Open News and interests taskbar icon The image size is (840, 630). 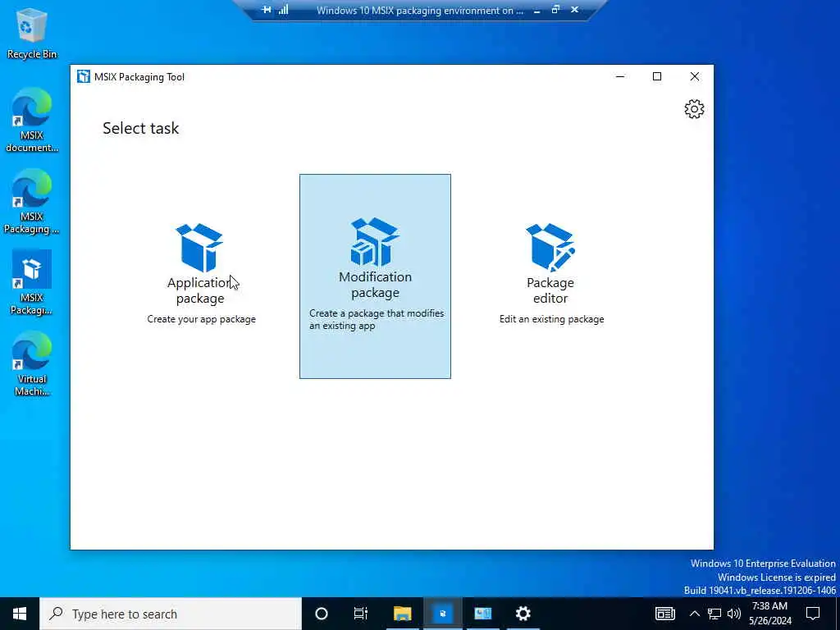point(664,614)
